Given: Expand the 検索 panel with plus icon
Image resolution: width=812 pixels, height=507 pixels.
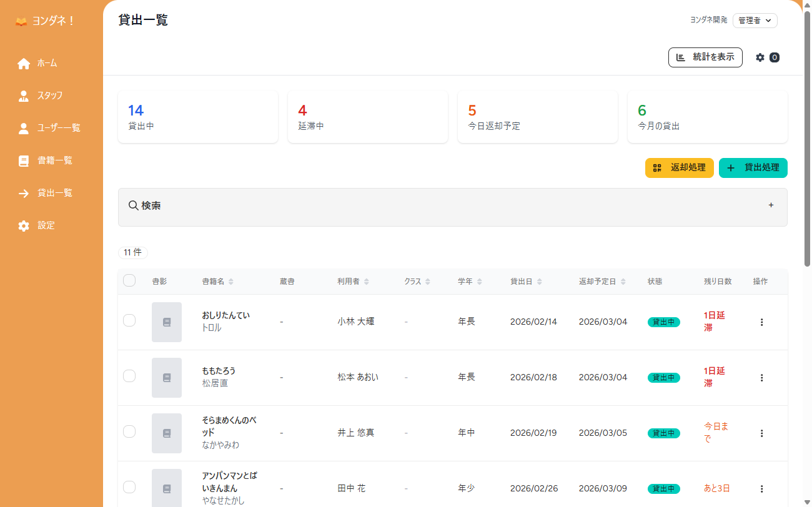Looking at the screenshot, I should (771, 205).
